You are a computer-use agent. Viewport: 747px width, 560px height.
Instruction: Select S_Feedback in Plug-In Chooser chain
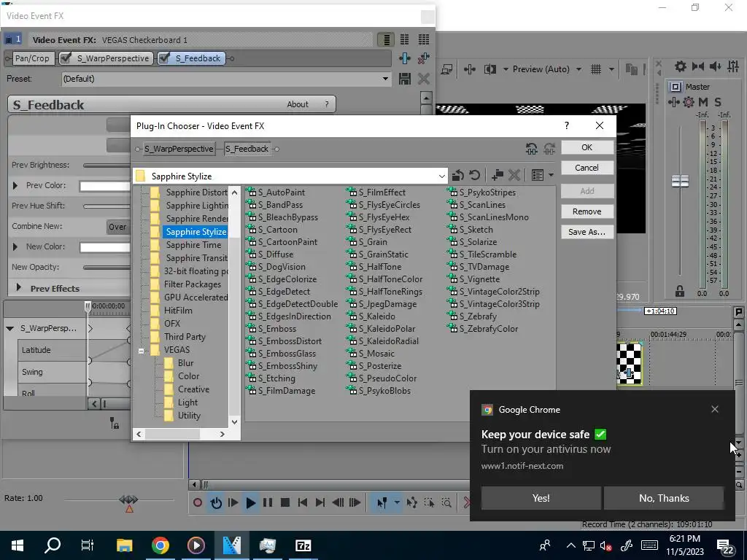pyautogui.click(x=247, y=149)
